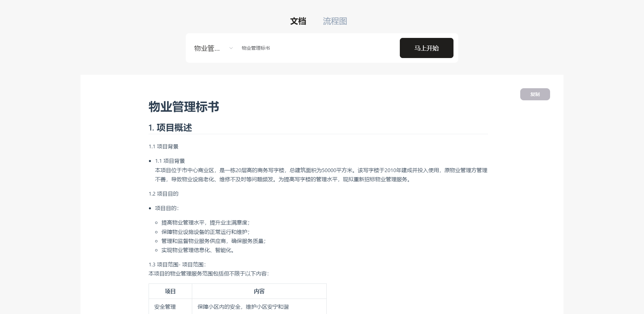Viewport: 644px width, 314px height.
Task: Click the 复制 copy button
Action: [x=535, y=94]
